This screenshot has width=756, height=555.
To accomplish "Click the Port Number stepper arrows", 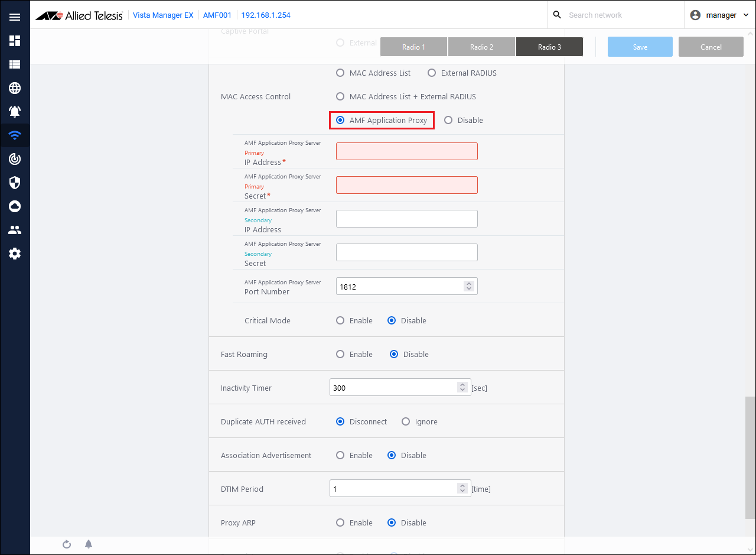I will [469, 286].
